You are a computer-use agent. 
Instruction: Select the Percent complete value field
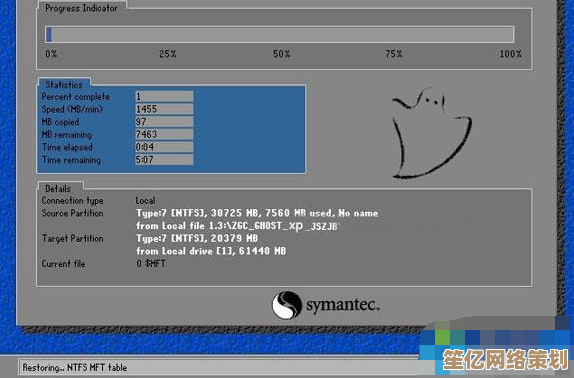coord(164,97)
